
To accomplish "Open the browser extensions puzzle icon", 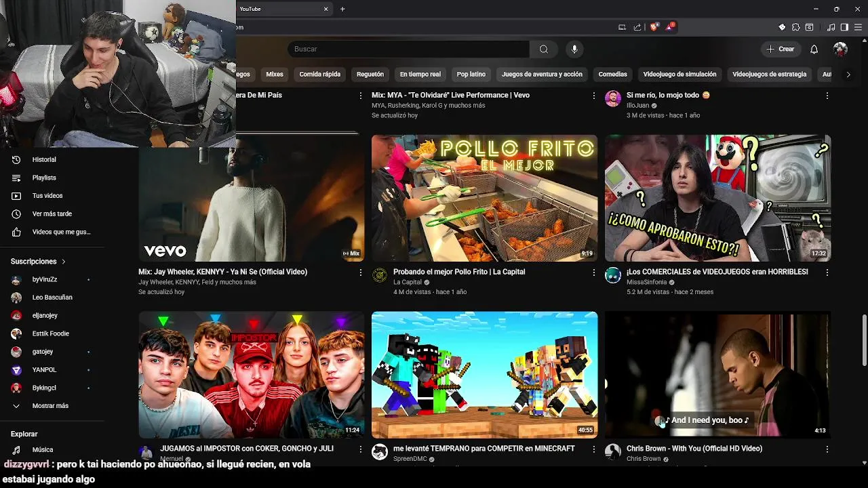I will click(x=795, y=27).
